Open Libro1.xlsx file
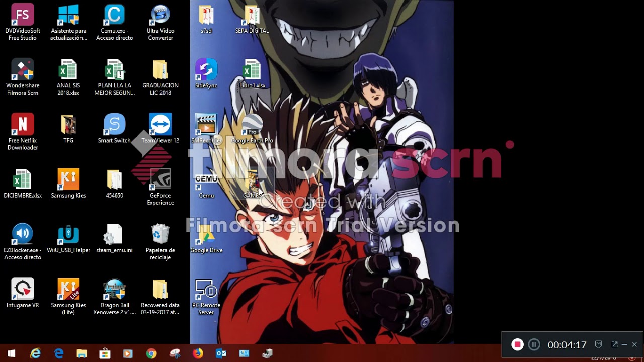Image resolution: width=644 pixels, height=362 pixels. tap(252, 74)
